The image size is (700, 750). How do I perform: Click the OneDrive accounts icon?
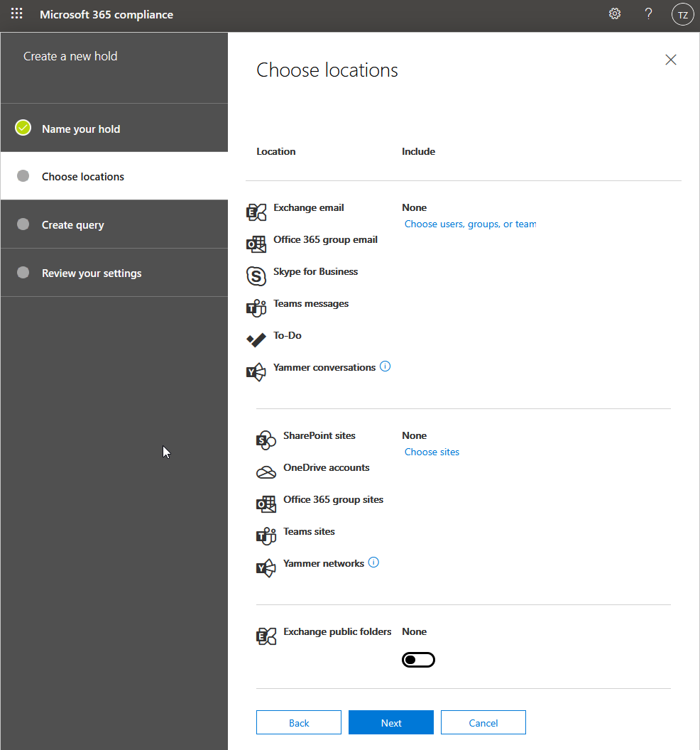coord(266,472)
